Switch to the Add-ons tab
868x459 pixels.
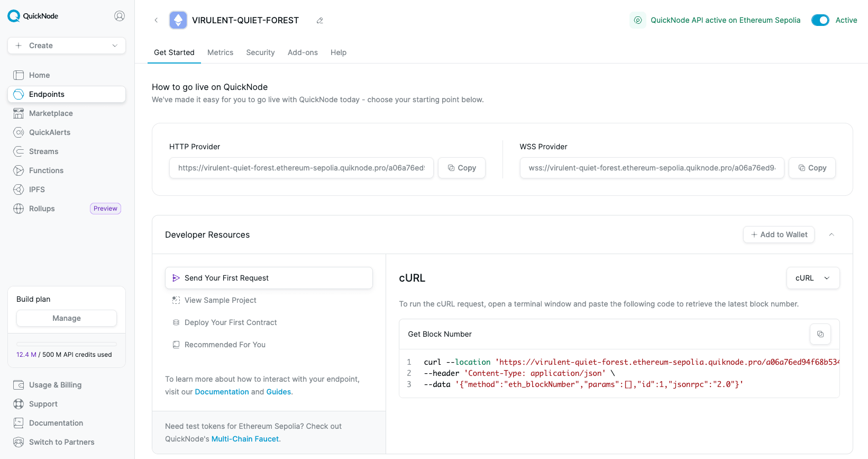pyautogui.click(x=303, y=52)
